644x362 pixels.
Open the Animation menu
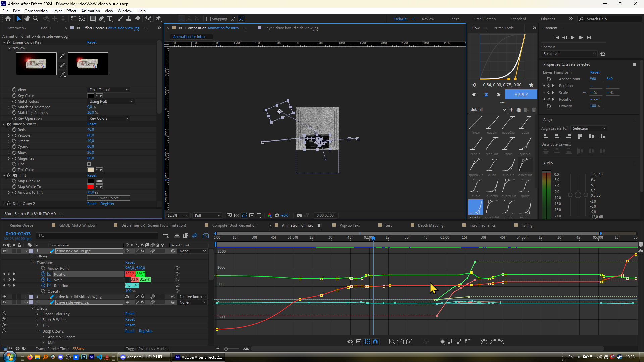pyautogui.click(x=91, y=11)
